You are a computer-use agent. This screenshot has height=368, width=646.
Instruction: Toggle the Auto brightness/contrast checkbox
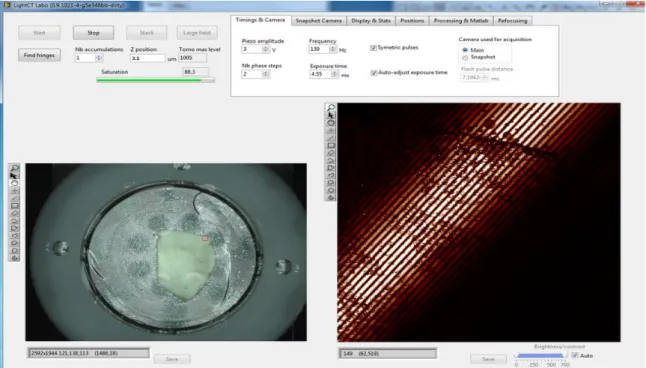pos(575,355)
